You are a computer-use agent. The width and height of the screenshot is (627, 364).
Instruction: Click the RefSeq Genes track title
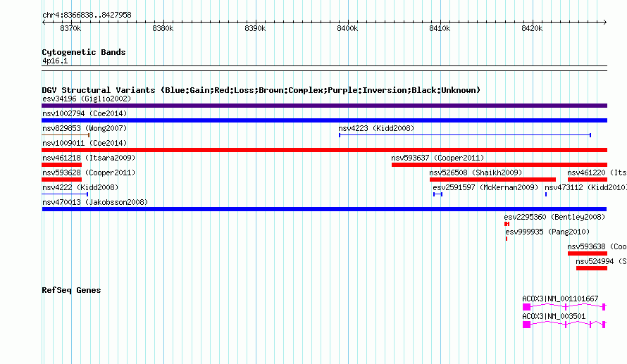tap(71, 291)
